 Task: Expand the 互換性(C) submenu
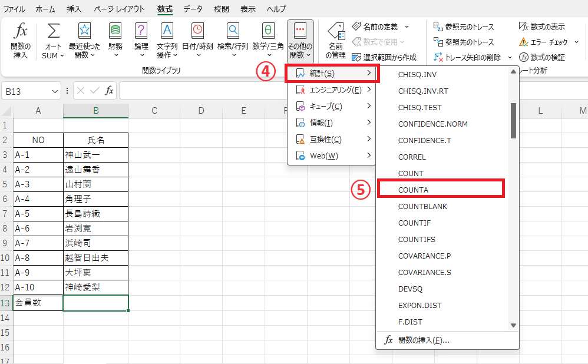332,140
